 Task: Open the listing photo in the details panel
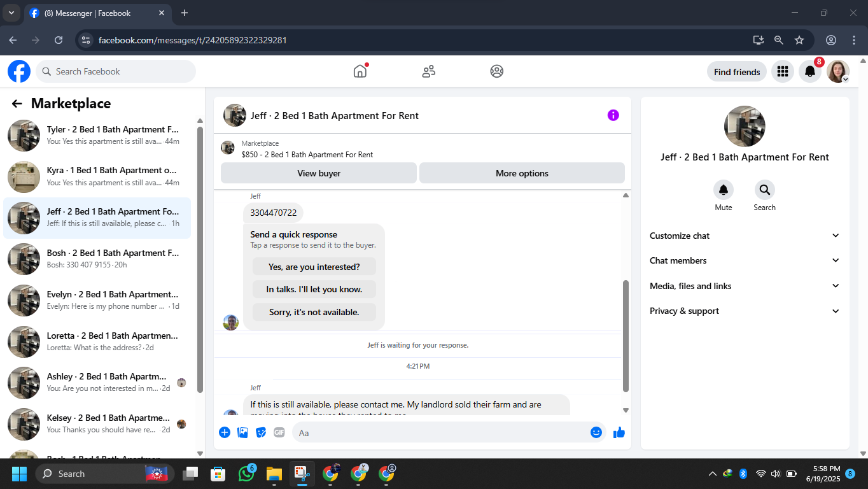coord(745,126)
